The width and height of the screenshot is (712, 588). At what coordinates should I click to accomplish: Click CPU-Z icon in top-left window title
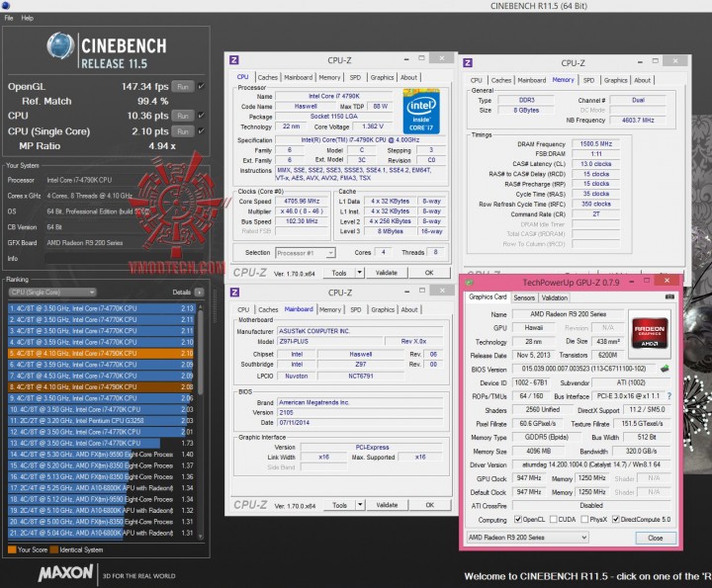tap(234, 60)
